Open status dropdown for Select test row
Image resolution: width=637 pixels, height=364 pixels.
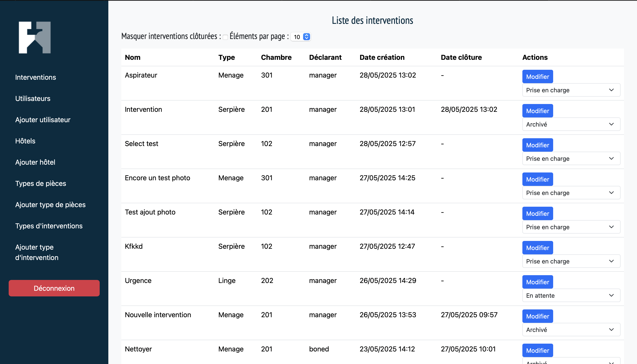(x=571, y=159)
